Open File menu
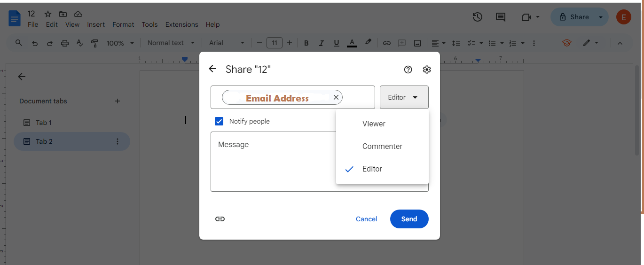Viewport: 644px width, 265px height. 33,24
